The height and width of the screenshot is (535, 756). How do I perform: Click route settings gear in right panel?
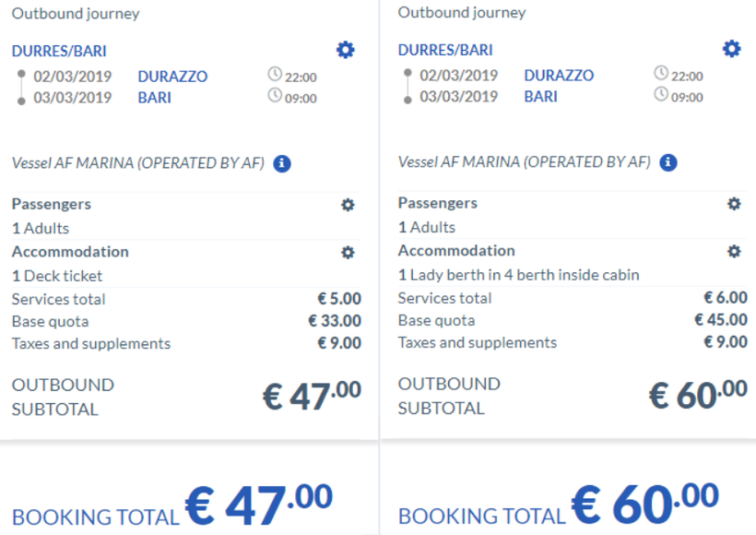(731, 49)
